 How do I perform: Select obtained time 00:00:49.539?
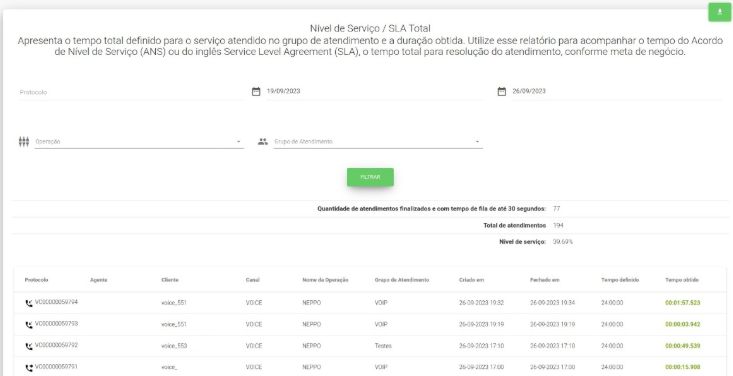click(683, 347)
